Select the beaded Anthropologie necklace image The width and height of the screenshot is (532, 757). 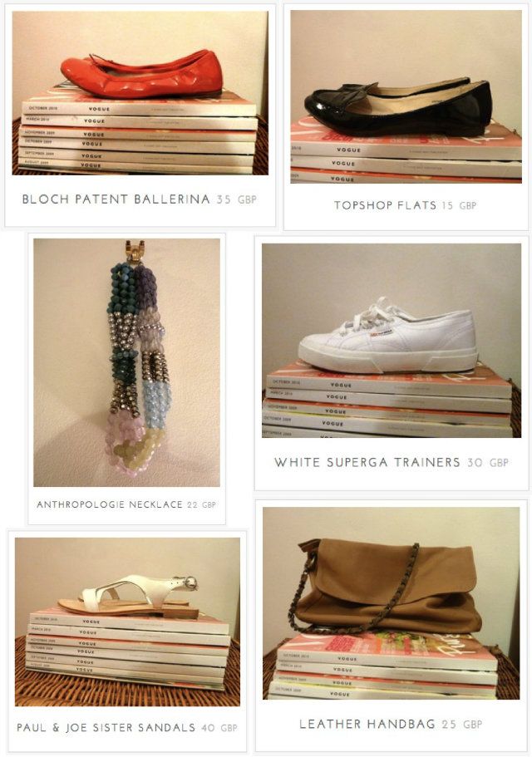coord(126,362)
